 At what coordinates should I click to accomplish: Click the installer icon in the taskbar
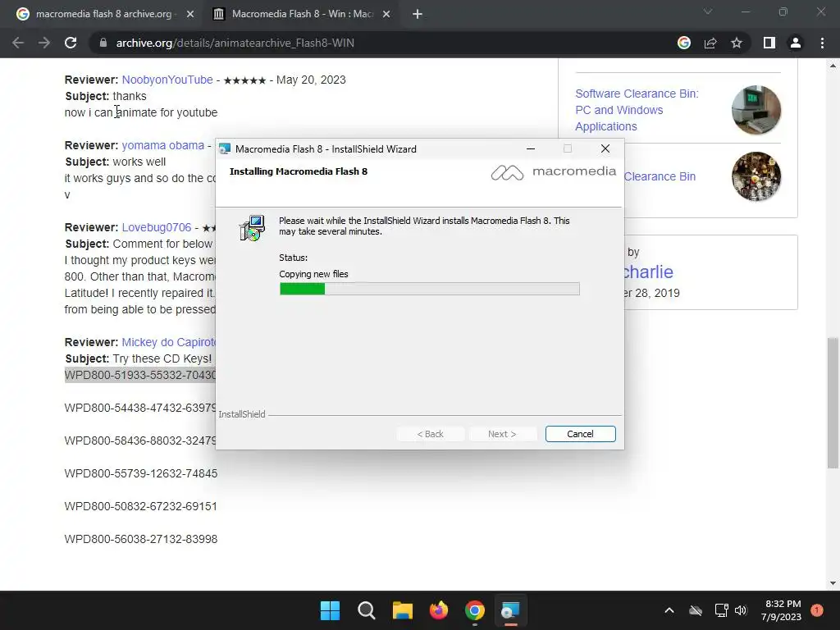click(x=510, y=610)
